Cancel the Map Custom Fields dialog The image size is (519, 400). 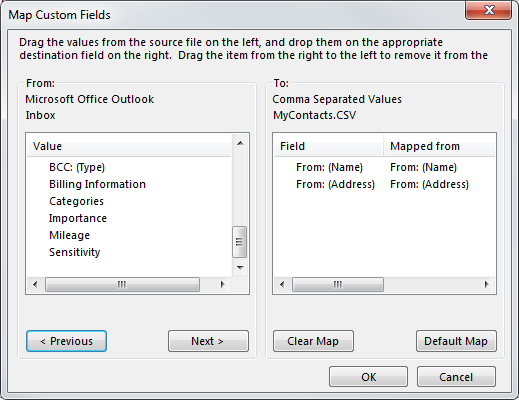point(456,377)
